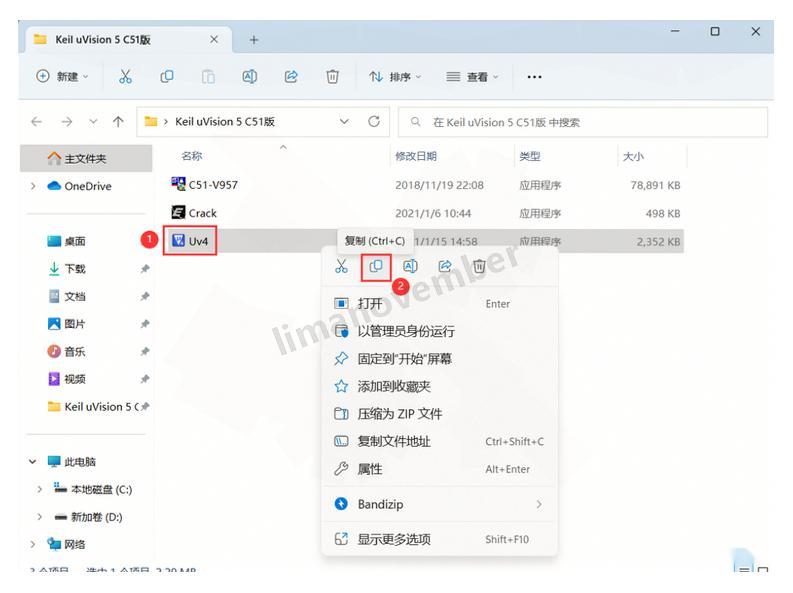The width and height of the screenshot is (793, 593).
Task: Add a new tab with plus
Action: pyautogui.click(x=254, y=39)
